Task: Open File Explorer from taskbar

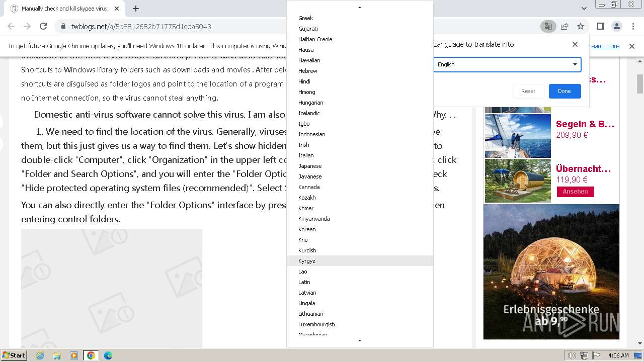Action: (x=57, y=355)
